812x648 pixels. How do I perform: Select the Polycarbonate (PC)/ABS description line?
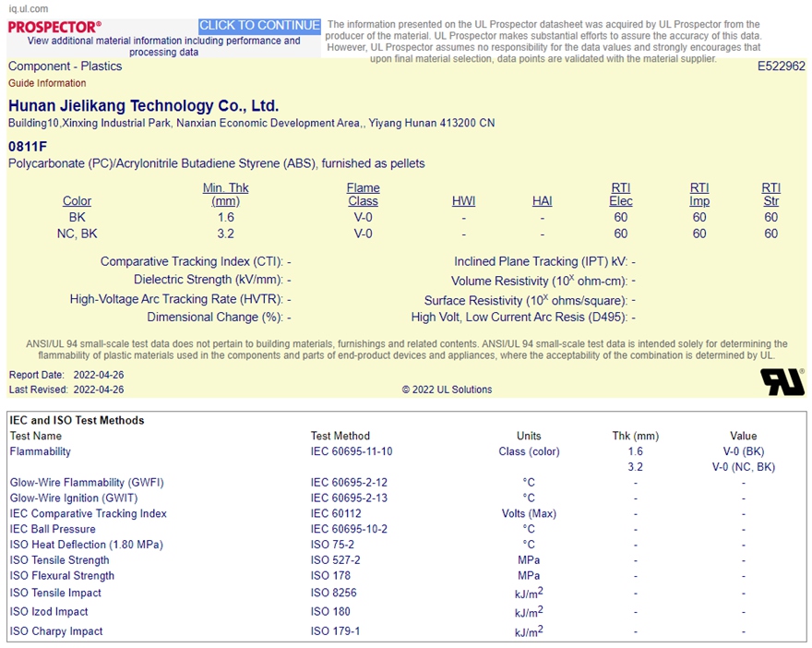[217, 163]
